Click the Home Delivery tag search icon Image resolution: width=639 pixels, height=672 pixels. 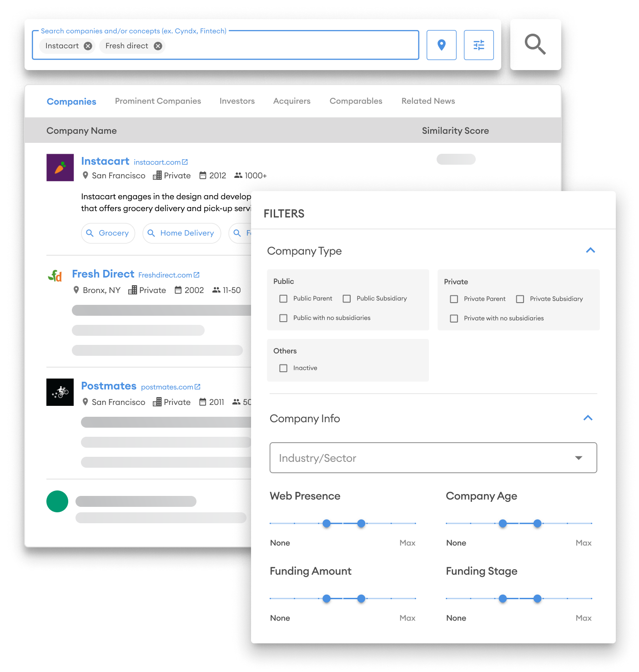151,233
